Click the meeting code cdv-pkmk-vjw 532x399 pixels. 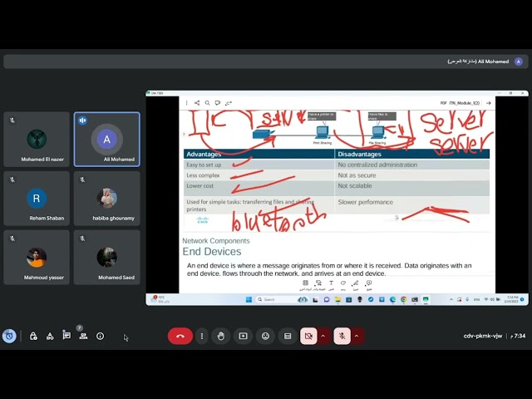pos(482,336)
